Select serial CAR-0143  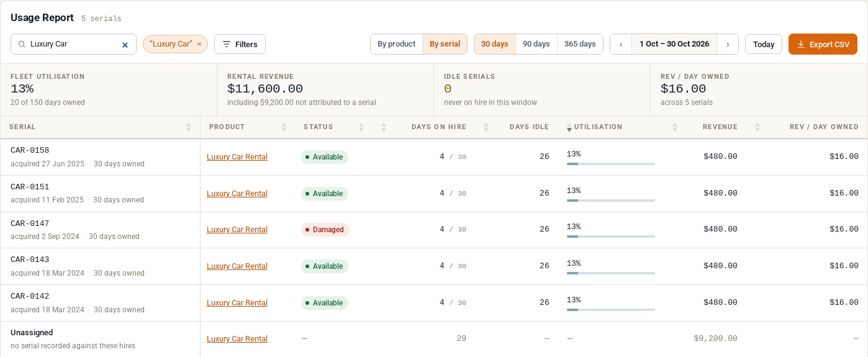click(30, 260)
